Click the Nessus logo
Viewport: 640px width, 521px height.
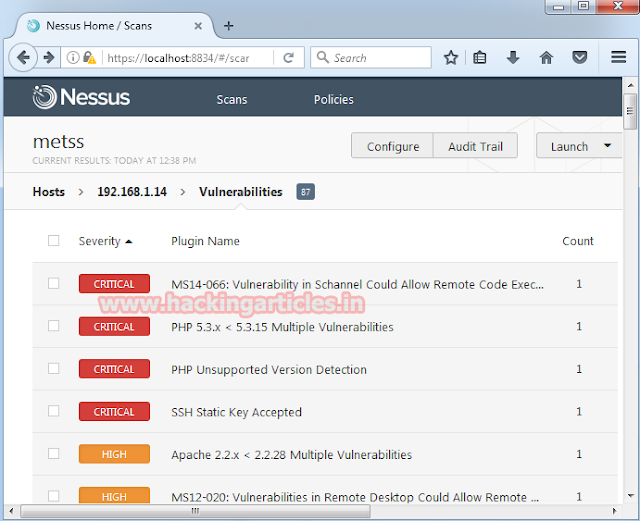click(x=81, y=97)
